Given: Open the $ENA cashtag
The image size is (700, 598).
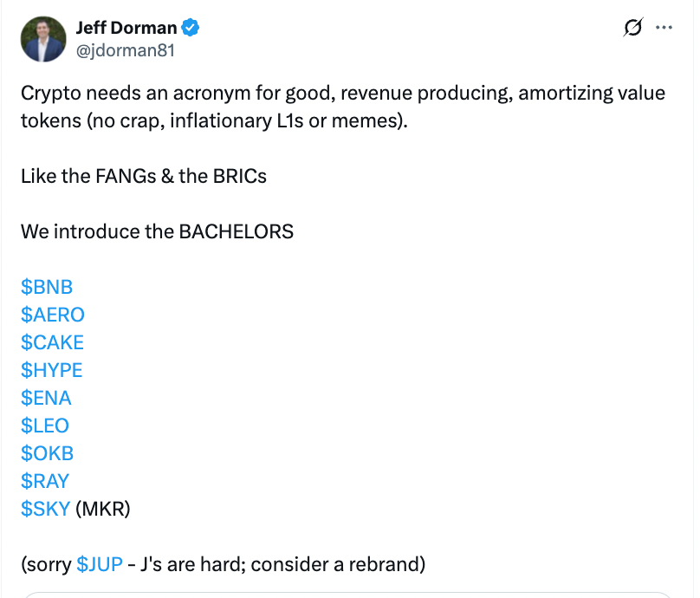Looking at the screenshot, I should point(46,398).
